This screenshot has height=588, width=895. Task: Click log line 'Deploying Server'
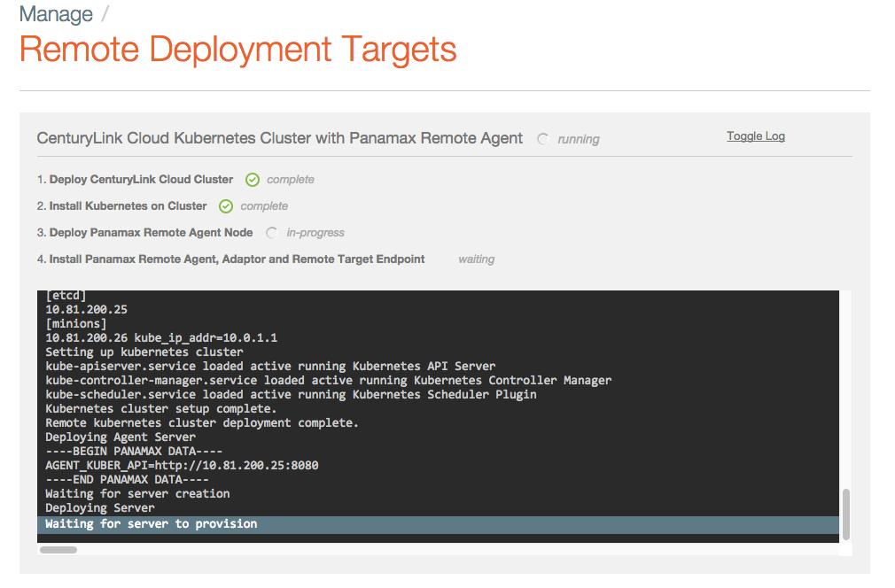coord(100,508)
